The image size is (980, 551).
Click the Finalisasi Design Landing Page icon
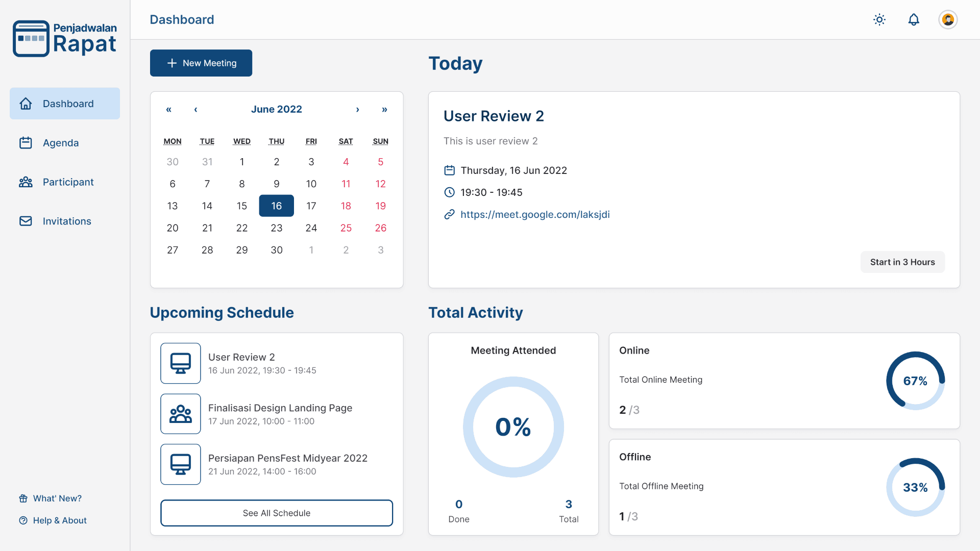click(x=180, y=413)
